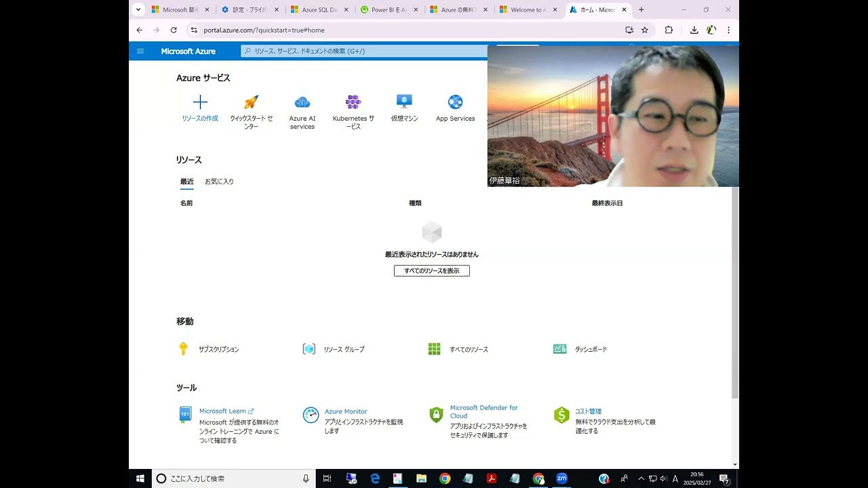This screenshot has height=488, width=868.
Task: Focus the Azure resource search box
Action: [x=364, y=51]
